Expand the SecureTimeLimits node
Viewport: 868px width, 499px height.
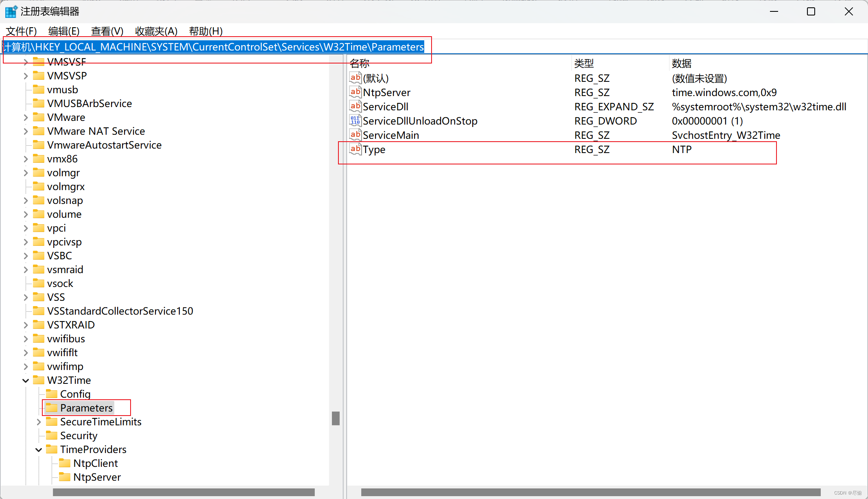[x=39, y=422]
